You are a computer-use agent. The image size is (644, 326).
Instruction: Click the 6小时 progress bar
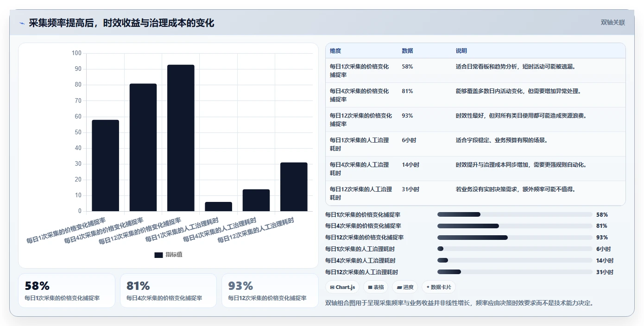tap(515, 249)
